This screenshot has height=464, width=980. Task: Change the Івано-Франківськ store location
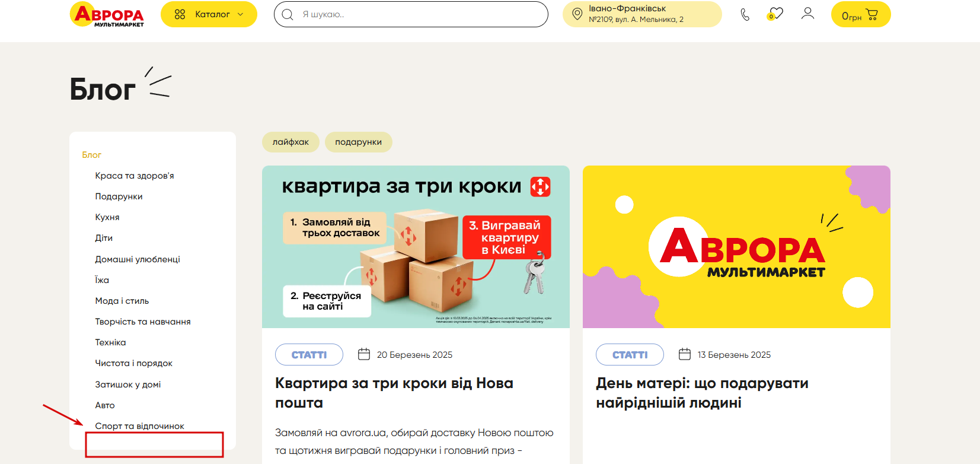tap(642, 14)
